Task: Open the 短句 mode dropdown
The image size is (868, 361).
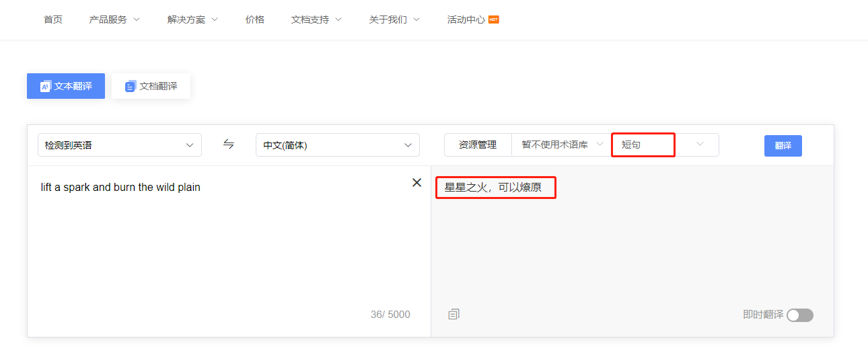Action: point(664,145)
